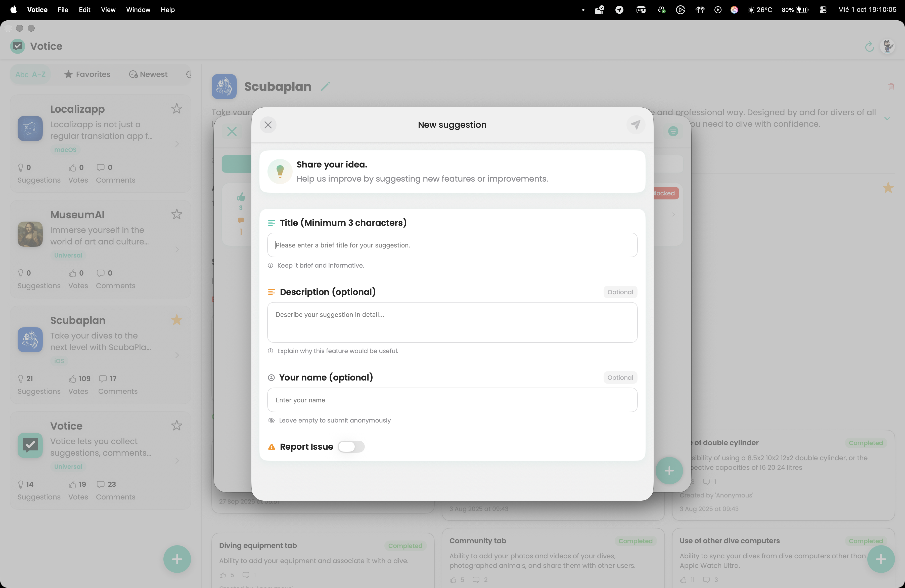Enable the Report Issue toggle
Screen dimensions: 905x588
(351, 446)
